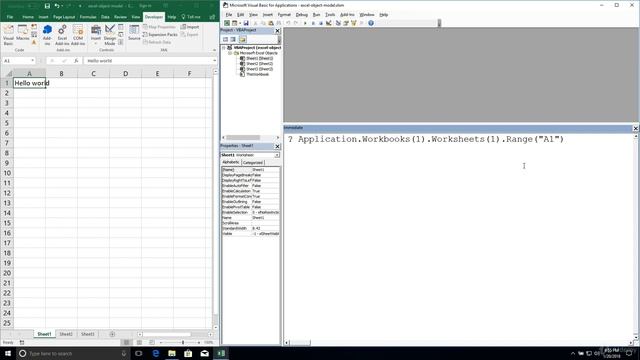Click the EnableCalculation property row

pos(251,191)
